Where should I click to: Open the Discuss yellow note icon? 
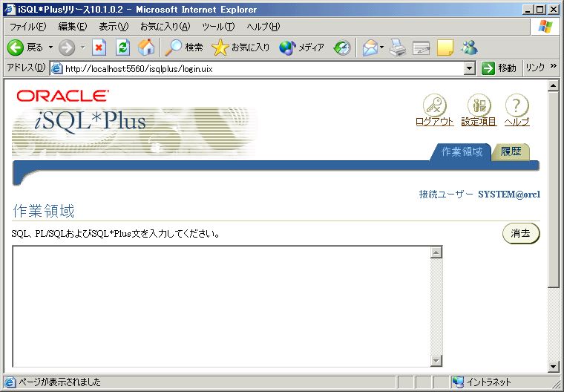445,48
